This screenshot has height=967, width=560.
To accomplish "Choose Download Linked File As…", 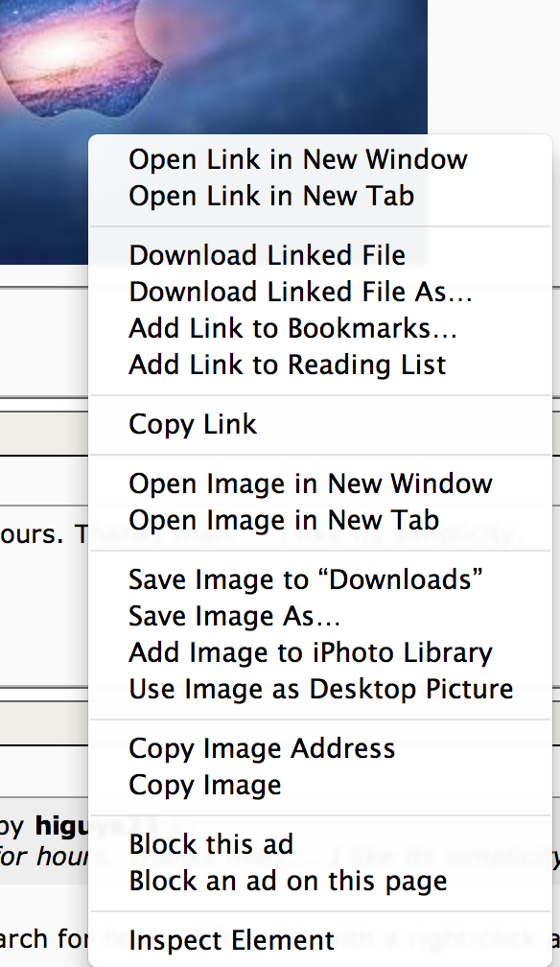I will pyautogui.click(x=320, y=292).
